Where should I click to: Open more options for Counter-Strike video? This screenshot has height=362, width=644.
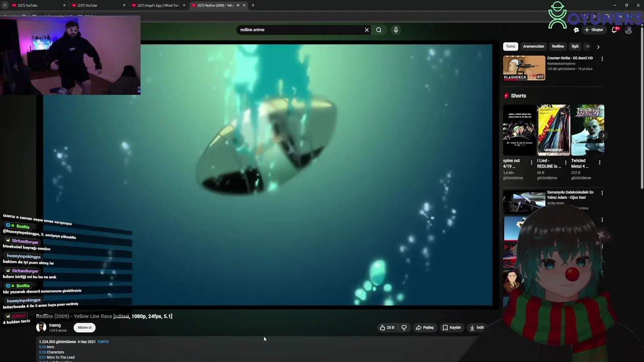602,59
